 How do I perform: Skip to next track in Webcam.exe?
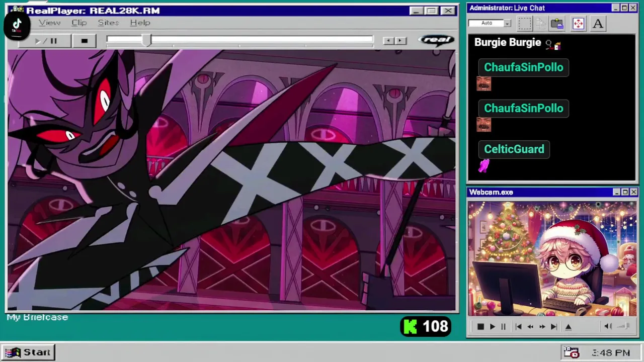[x=554, y=327]
